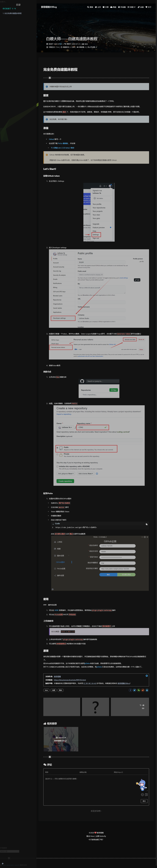Image resolution: width=157 pixels, height=868 pixels.
Task: Open the 文章 menu item
Action: (x=106, y=7)
